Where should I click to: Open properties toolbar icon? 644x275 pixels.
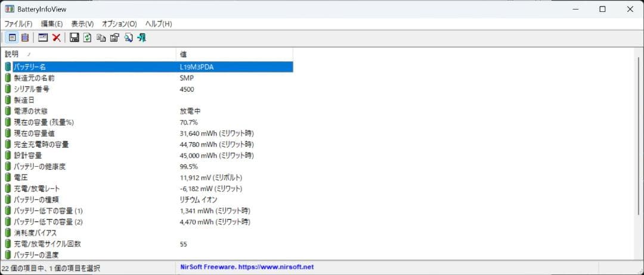pyautogui.click(x=114, y=37)
